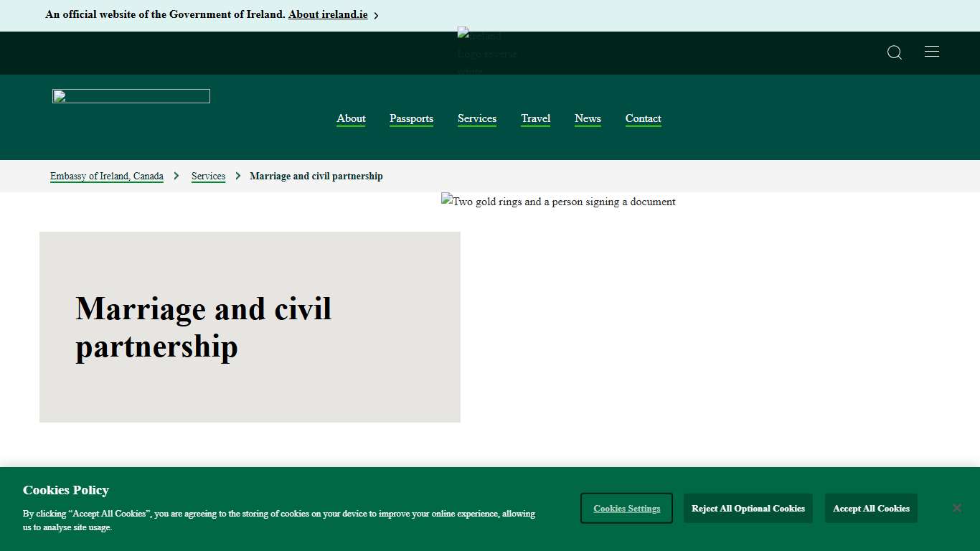
Task: Select the Services item in main navigation
Action: [476, 118]
